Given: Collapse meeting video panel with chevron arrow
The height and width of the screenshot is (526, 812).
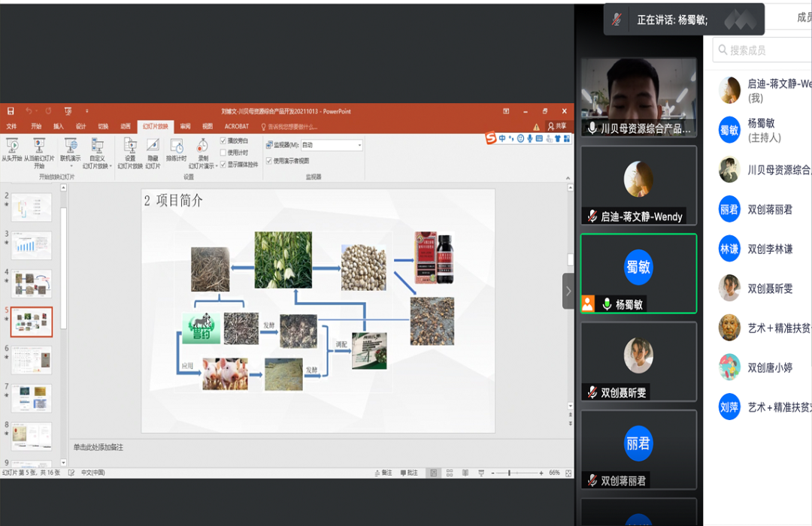Looking at the screenshot, I should 568,291.
